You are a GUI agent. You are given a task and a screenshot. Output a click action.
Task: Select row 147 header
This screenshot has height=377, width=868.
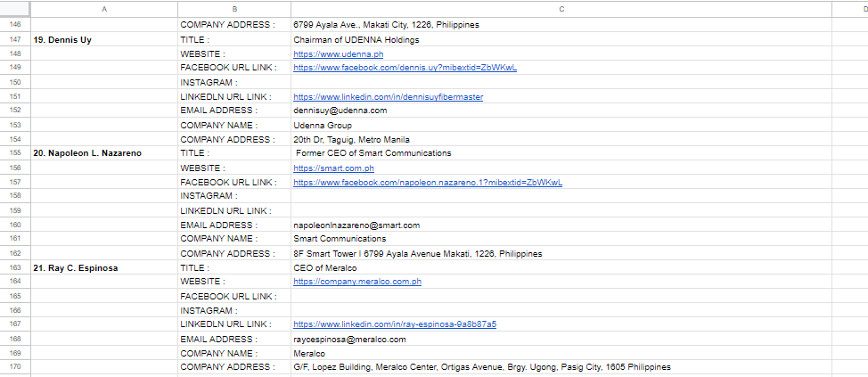(15, 39)
